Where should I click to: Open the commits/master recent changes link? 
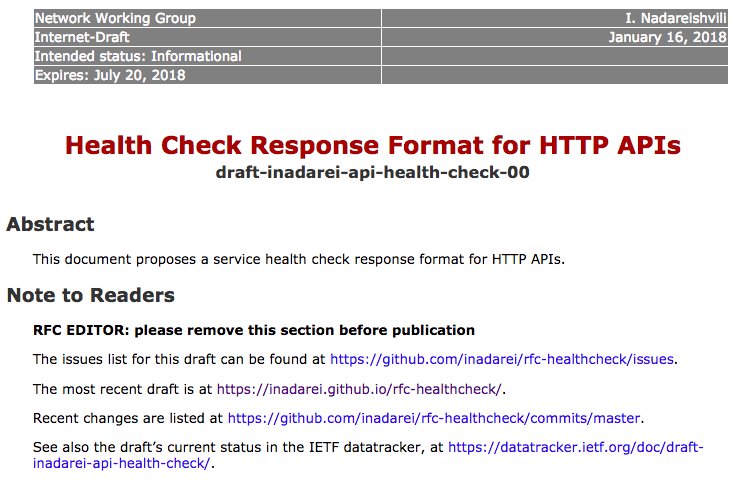(434, 419)
